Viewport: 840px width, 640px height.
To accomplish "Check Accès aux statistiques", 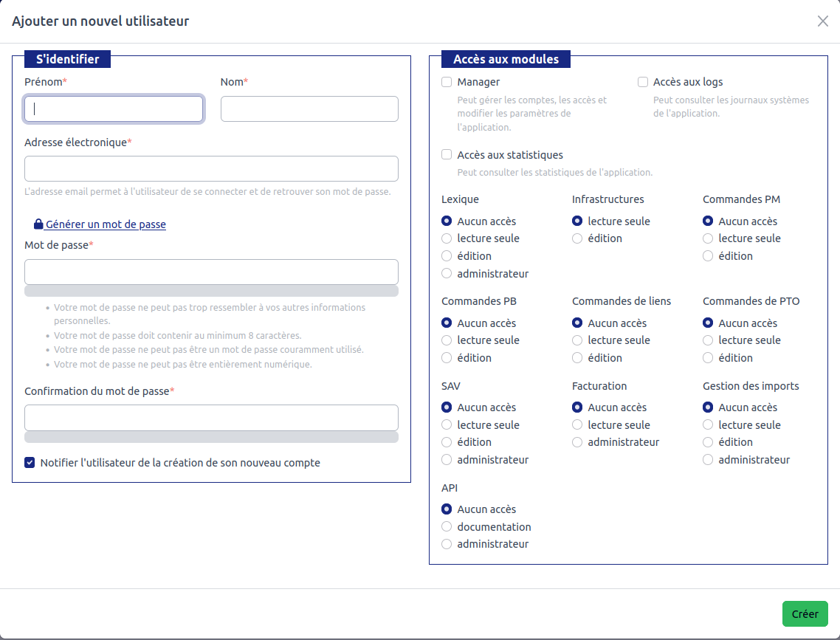I will click(447, 154).
